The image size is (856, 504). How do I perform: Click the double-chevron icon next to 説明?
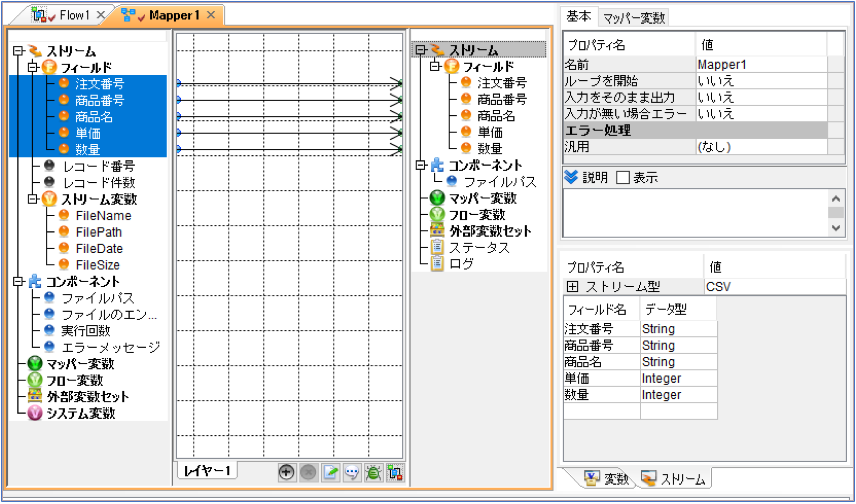(x=571, y=177)
